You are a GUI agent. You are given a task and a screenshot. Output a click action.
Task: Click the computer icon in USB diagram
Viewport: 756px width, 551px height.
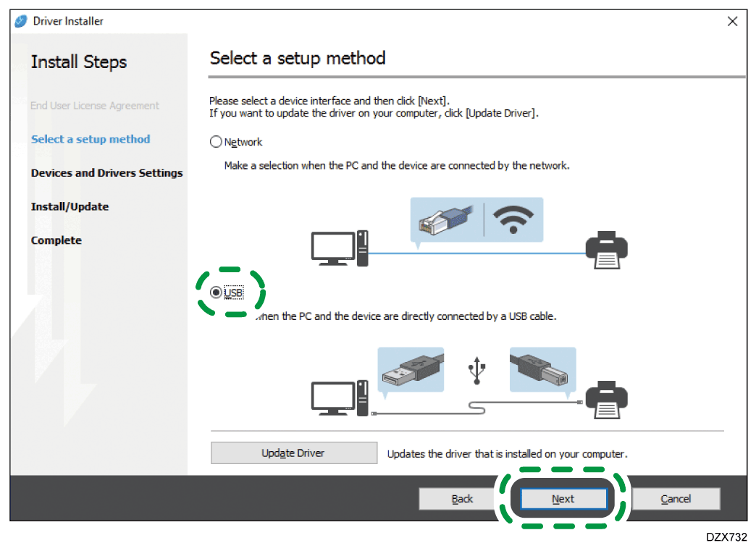point(339,397)
